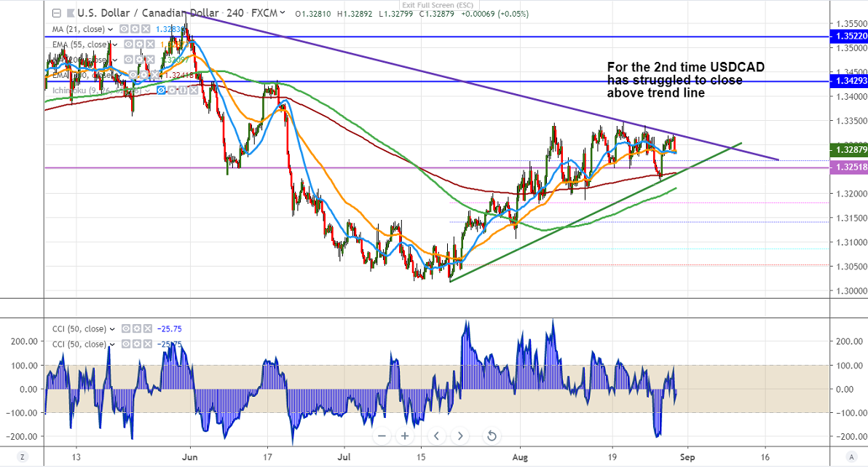Remove the first CCI (50, close) indicator
Screen dimensions: 868x469
tap(147, 329)
